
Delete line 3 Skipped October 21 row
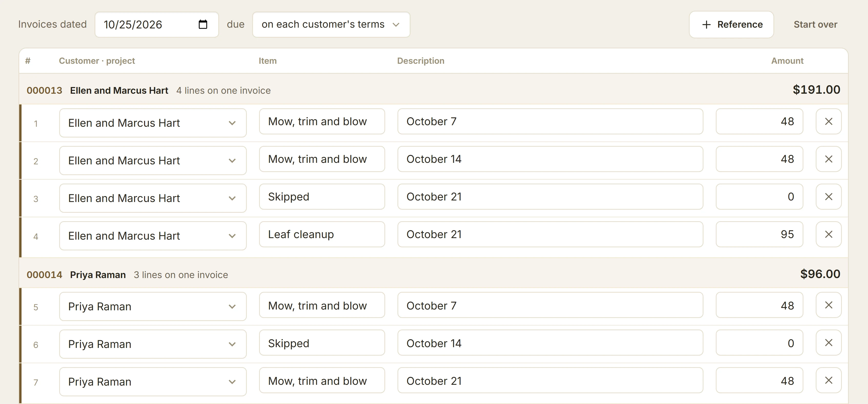829,197
